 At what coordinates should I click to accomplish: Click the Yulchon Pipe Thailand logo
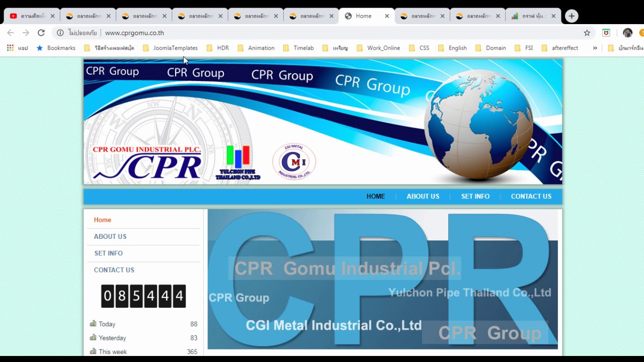pyautogui.click(x=238, y=163)
